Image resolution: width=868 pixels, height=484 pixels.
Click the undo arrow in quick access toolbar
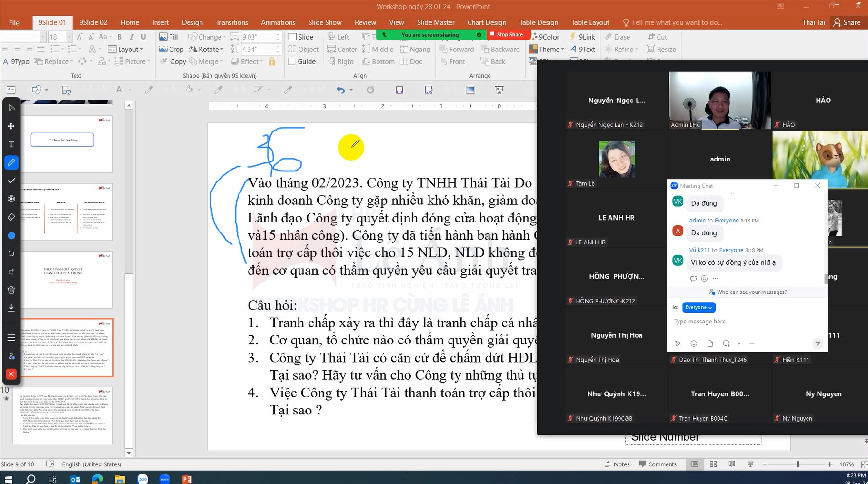(340, 90)
